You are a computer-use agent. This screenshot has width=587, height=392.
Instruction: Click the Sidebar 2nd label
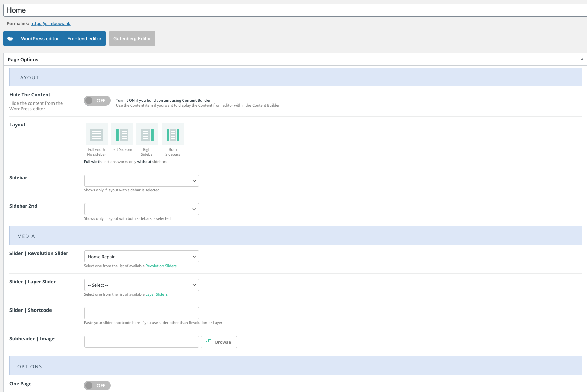click(23, 206)
